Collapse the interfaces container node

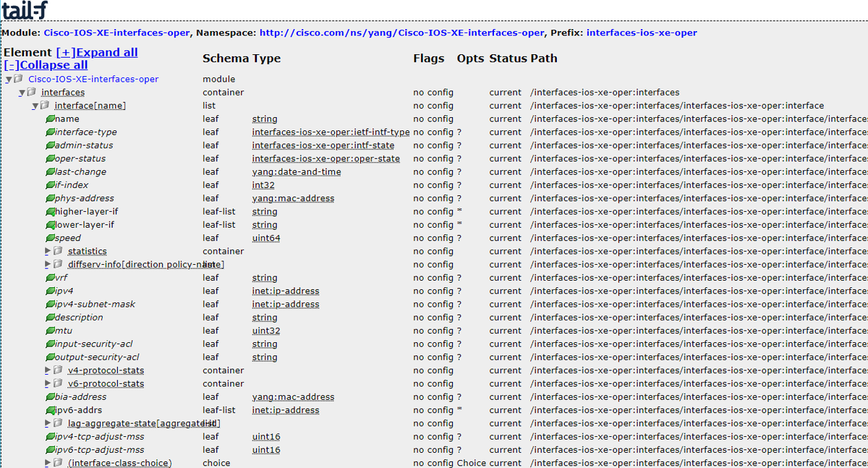(22, 93)
